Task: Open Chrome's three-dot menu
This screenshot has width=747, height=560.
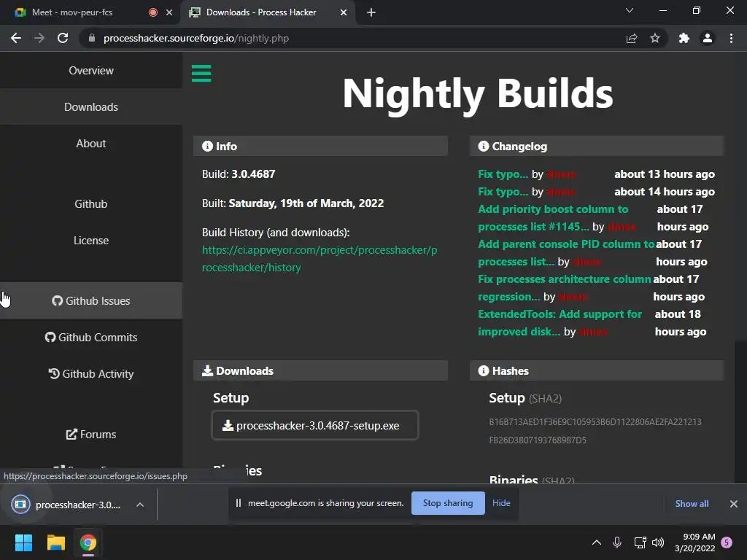Action: tap(731, 38)
